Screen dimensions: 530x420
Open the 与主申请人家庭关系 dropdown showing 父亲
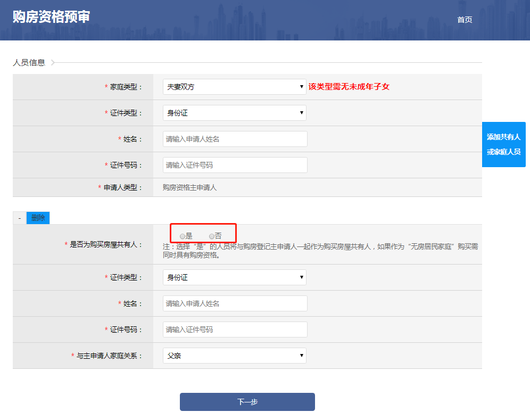tap(234, 356)
